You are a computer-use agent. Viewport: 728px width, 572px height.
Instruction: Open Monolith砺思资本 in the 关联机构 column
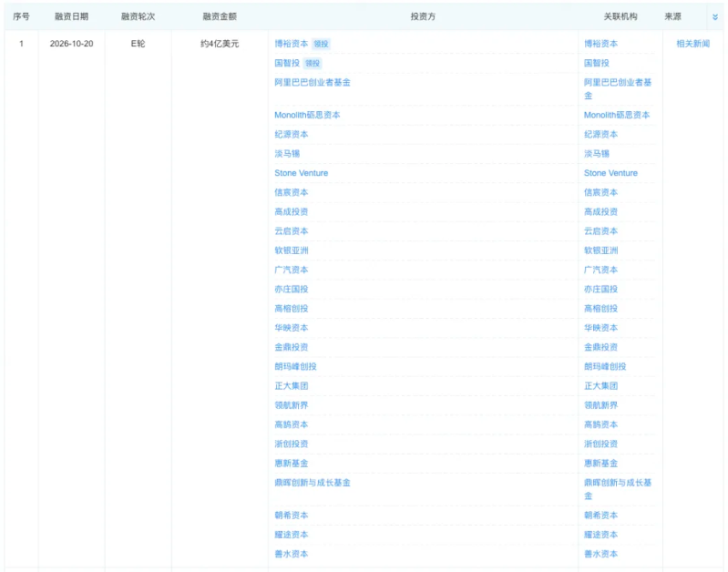click(617, 115)
